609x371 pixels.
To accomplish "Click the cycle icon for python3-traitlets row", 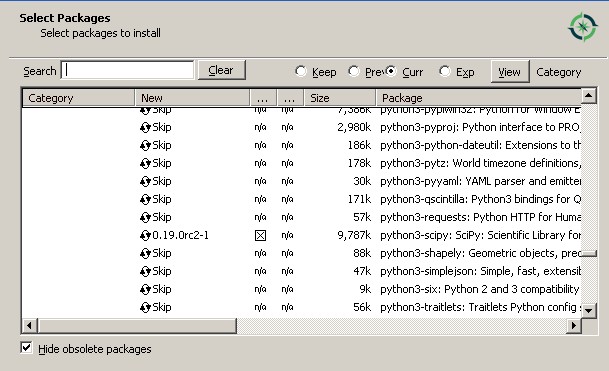I will pos(145,307).
